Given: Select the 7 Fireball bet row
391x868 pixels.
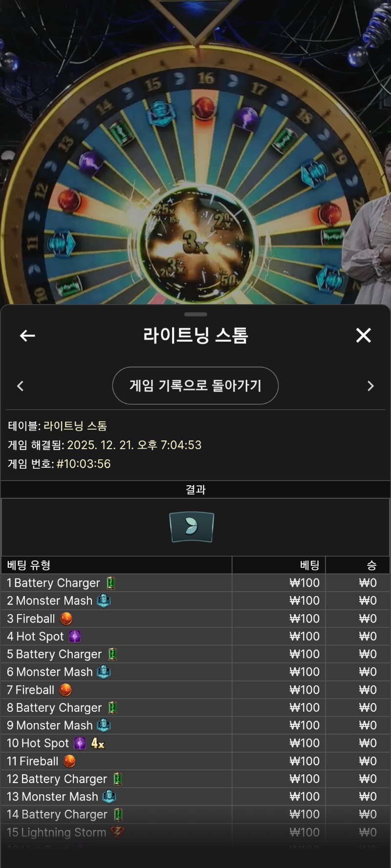Looking at the screenshot, I should [195, 690].
